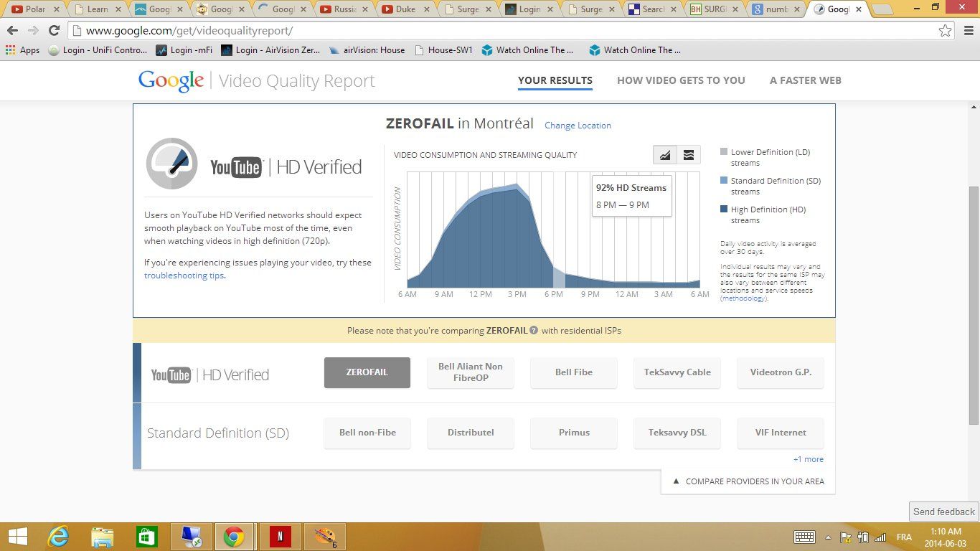The image size is (980, 551).
Task: Expand Compare Providers In Your Area
Action: pos(748,481)
